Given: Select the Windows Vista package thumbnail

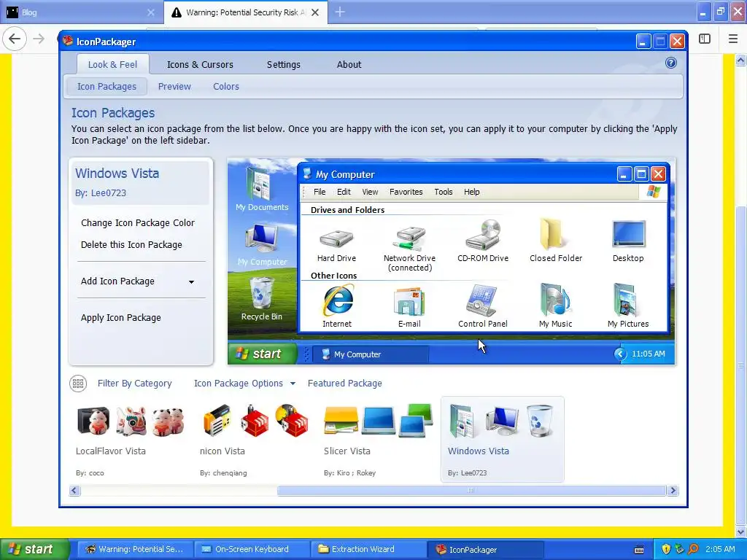Looking at the screenshot, I should tap(503, 440).
